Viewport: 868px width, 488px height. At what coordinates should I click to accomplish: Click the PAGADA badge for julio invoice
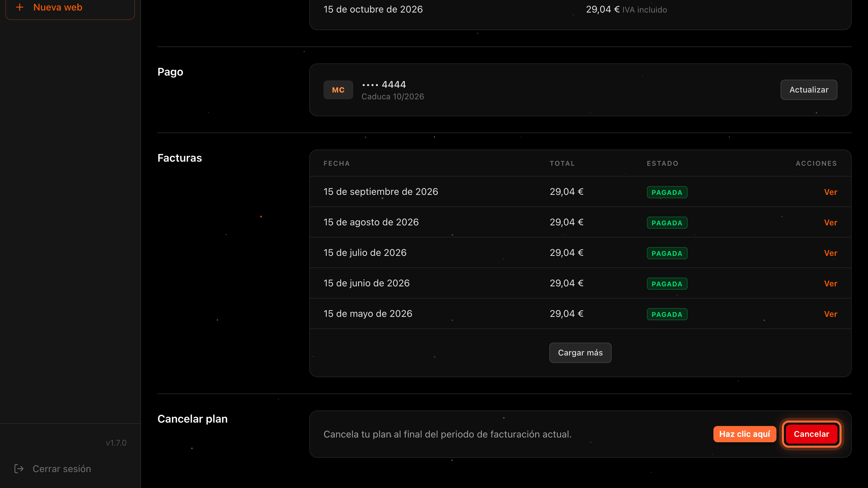667,253
